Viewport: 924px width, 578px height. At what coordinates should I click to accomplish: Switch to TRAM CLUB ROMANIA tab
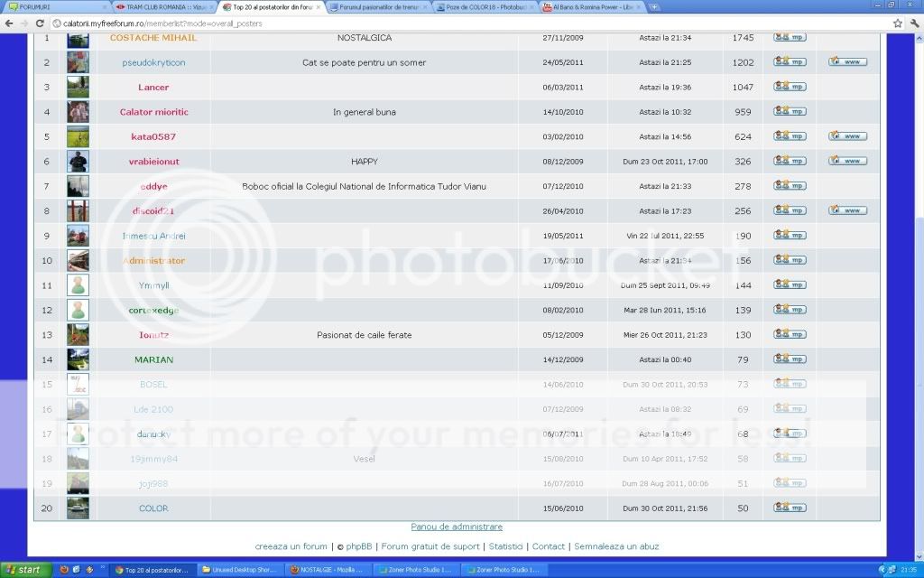(164, 7)
